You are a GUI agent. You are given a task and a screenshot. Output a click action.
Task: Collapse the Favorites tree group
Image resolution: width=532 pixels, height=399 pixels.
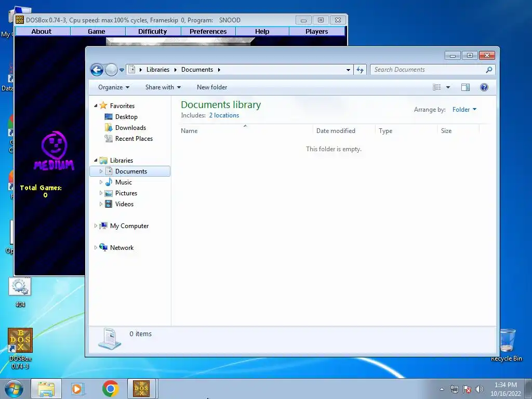pos(96,106)
